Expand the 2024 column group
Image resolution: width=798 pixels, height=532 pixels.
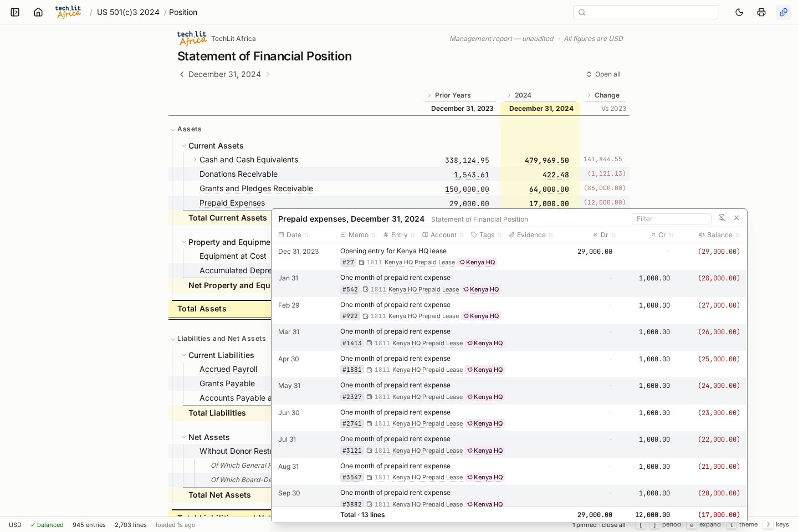click(x=509, y=95)
